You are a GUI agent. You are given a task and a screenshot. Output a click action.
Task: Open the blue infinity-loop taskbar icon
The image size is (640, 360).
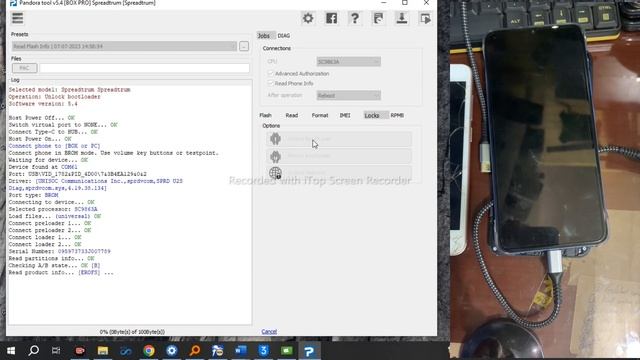(x=126, y=351)
